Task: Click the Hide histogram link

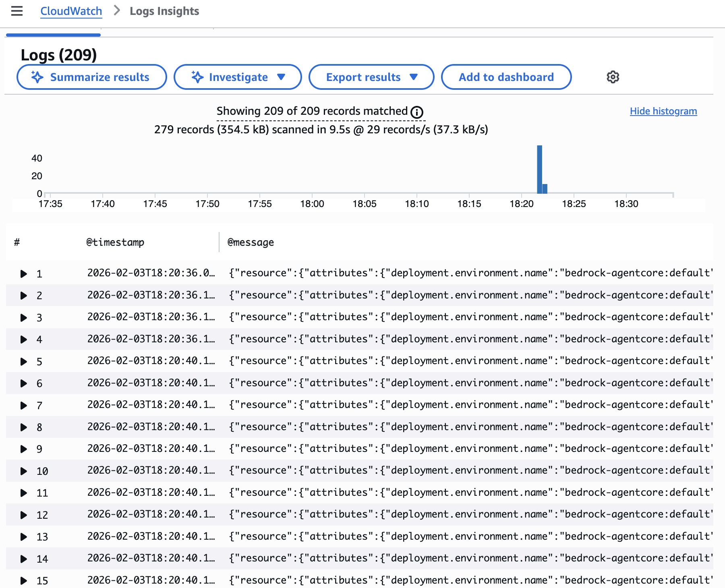Action: (x=663, y=111)
